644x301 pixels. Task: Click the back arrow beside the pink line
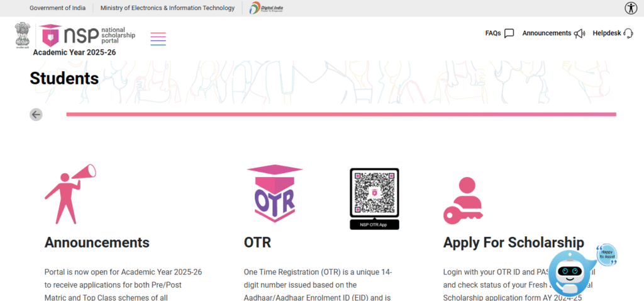[x=36, y=114]
